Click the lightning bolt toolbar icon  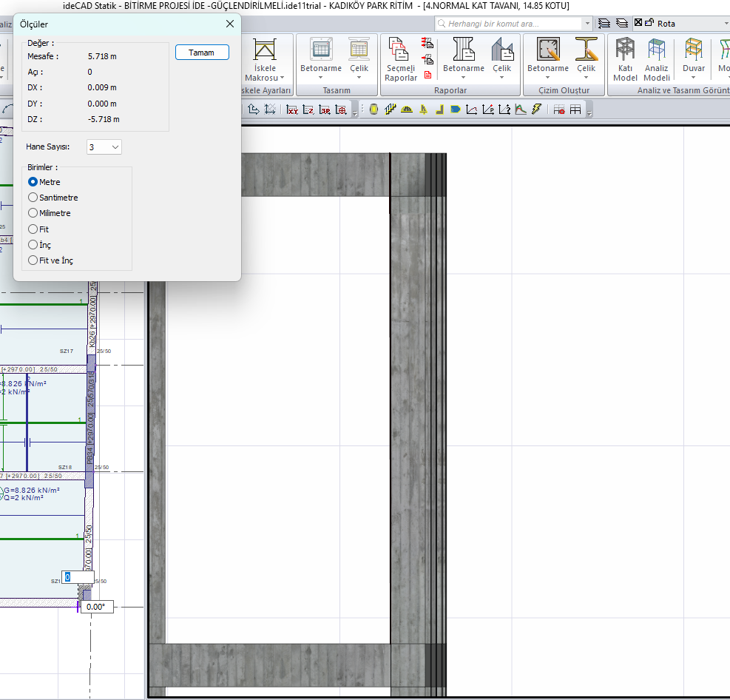537,110
